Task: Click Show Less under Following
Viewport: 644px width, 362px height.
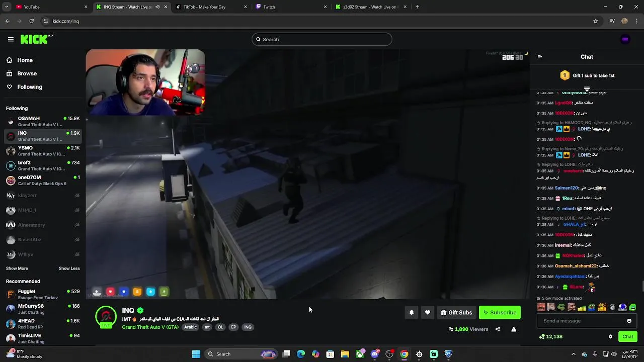Action: pyautogui.click(x=69, y=268)
